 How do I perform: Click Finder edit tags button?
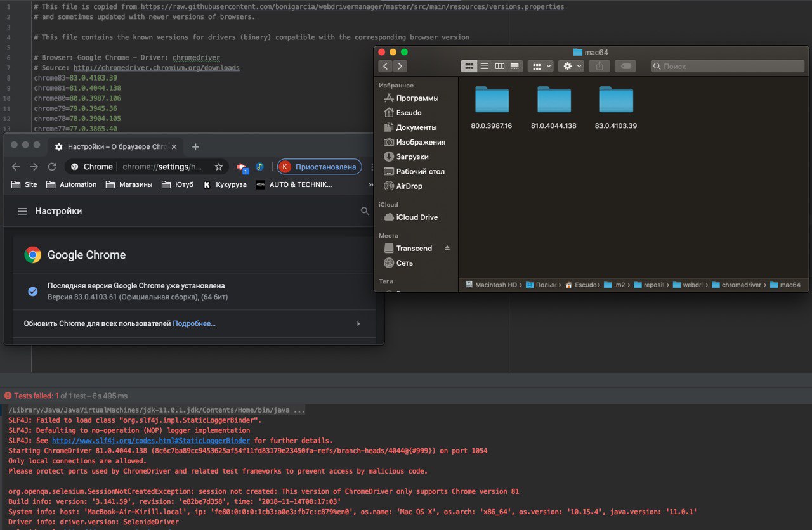click(625, 66)
